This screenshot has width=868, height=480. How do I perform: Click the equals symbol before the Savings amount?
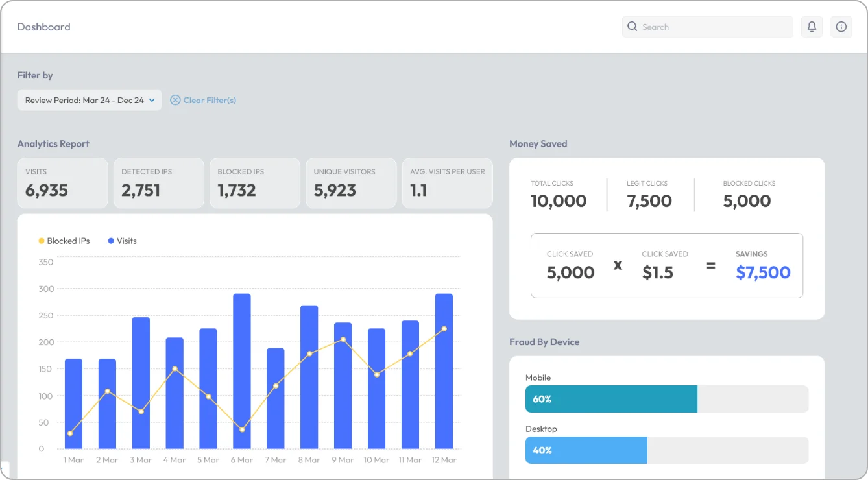tap(711, 265)
